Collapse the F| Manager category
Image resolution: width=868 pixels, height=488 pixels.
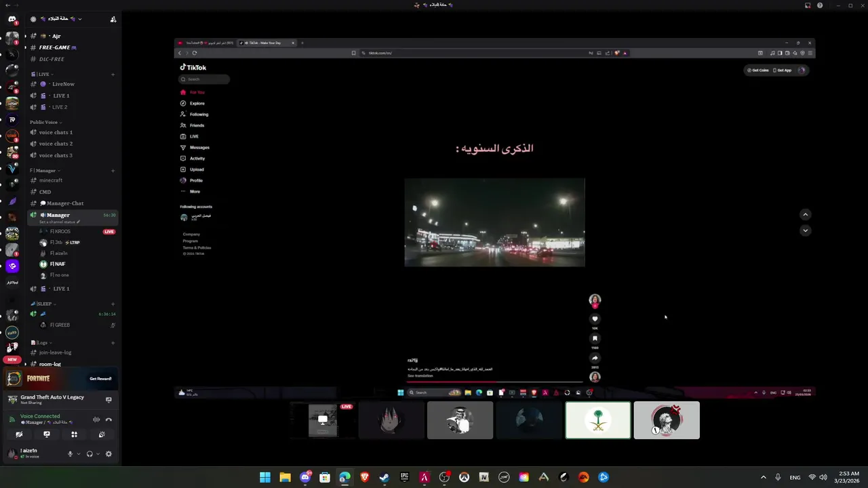(45, 171)
